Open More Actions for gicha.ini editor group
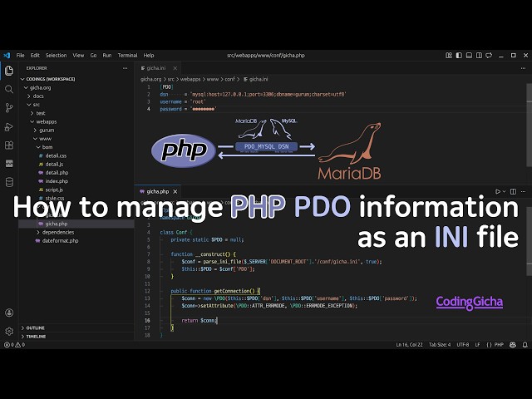This screenshot has height=399, width=532. pos(523,68)
